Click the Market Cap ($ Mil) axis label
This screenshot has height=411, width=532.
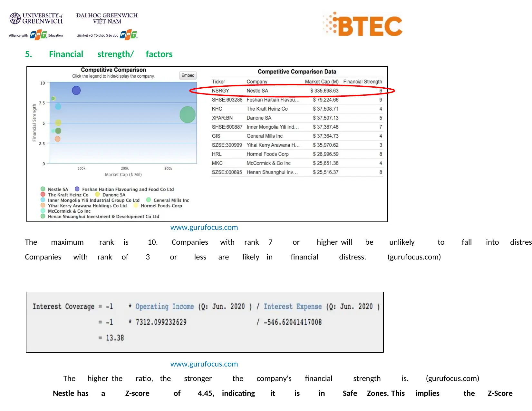click(x=123, y=175)
